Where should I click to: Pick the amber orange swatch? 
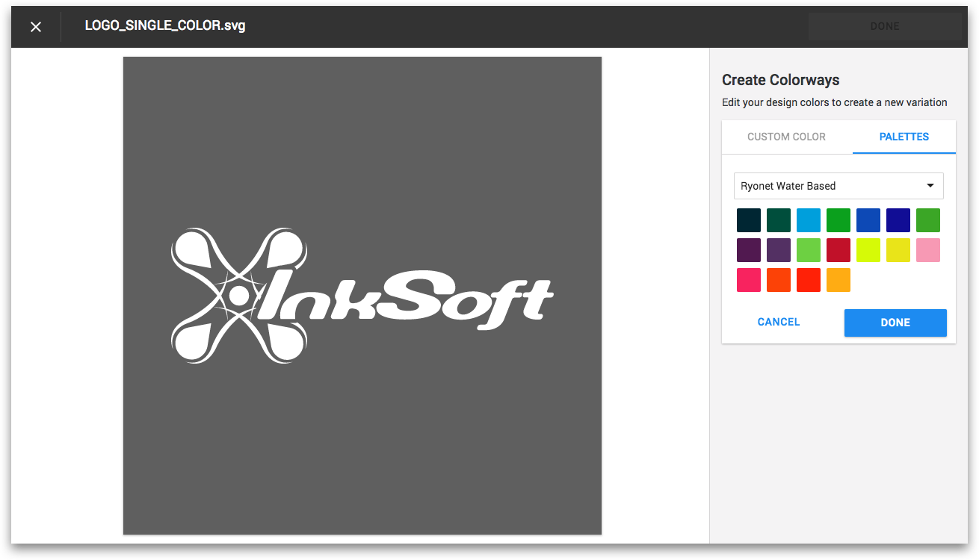tap(839, 280)
